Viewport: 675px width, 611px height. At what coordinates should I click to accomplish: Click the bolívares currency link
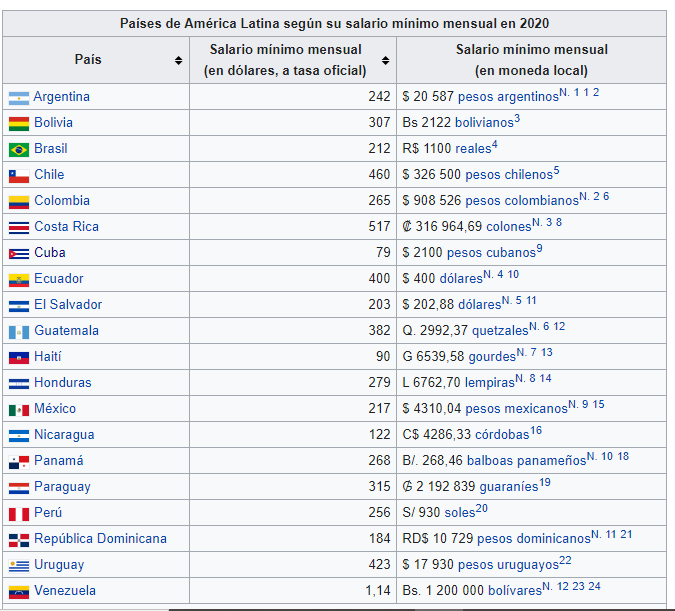point(512,591)
